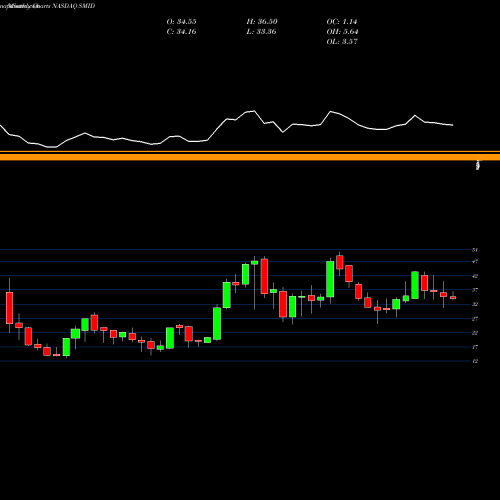The image size is (500, 500).
Task: Click the 37 price axis label
Action: [475, 290]
